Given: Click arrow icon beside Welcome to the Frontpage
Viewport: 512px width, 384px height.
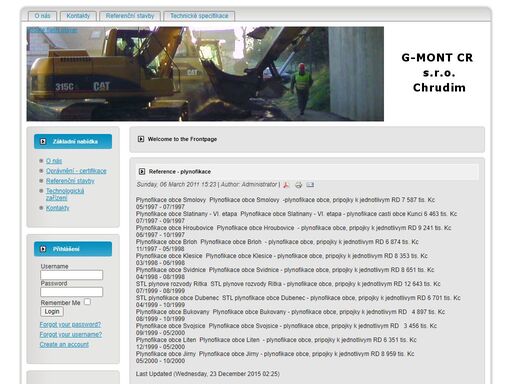Looking at the screenshot, I should click(141, 139).
